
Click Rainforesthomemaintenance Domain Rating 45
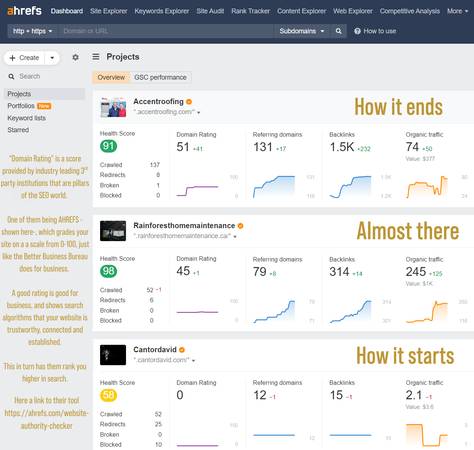coord(183,271)
